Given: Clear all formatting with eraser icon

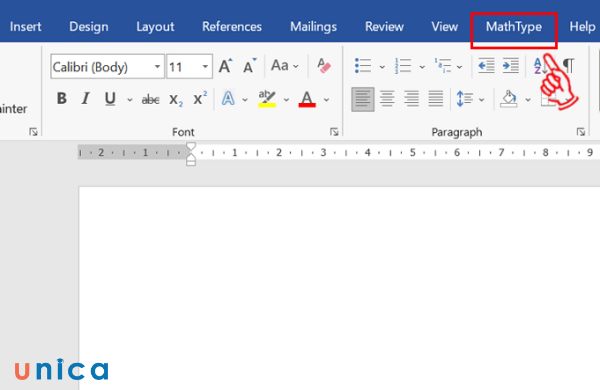Looking at the screenshot, I should click(x=324, y=66).
